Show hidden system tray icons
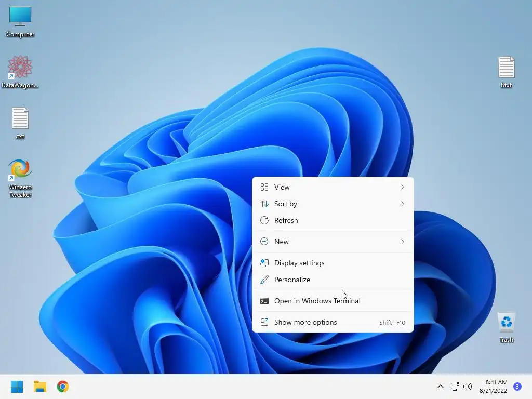 [x=441, y=387]
